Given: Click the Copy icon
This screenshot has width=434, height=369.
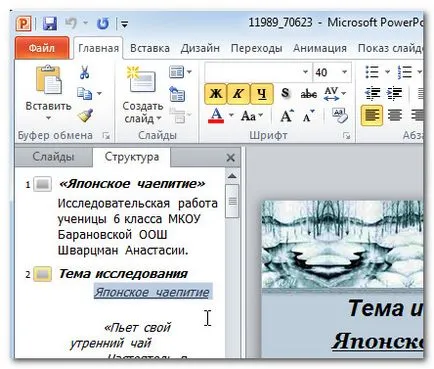Looking at the screenshot, I should tap(84, 94).
